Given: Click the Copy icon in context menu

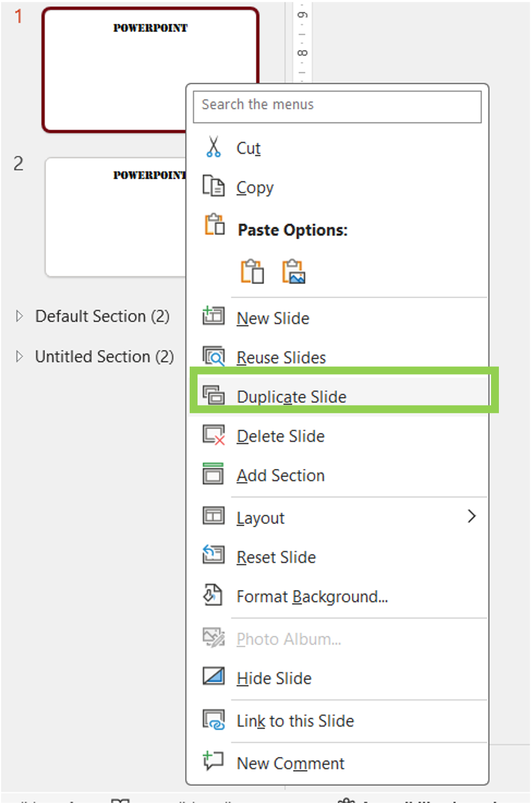Looking at the screenshot, I should 213,186.
